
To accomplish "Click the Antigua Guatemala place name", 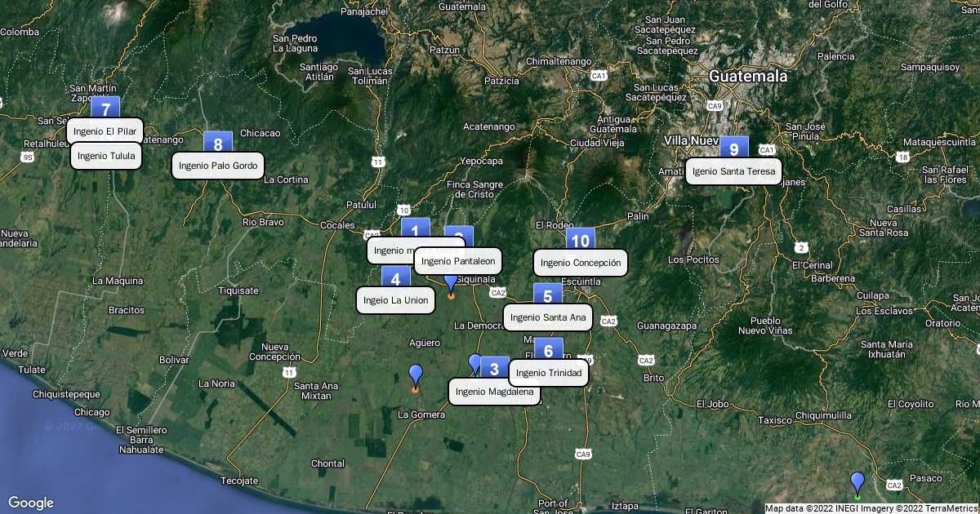I will click(x=613, y=124).
